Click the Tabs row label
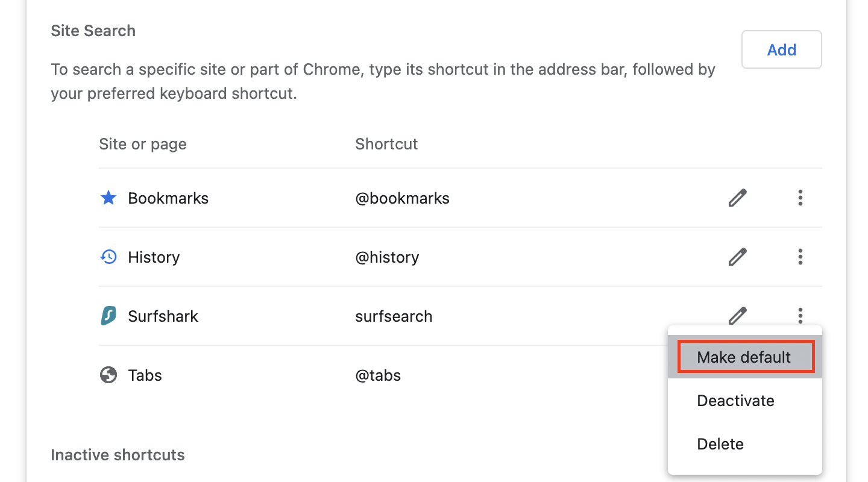The image size is (868, 482). click(x=145, y=375)
